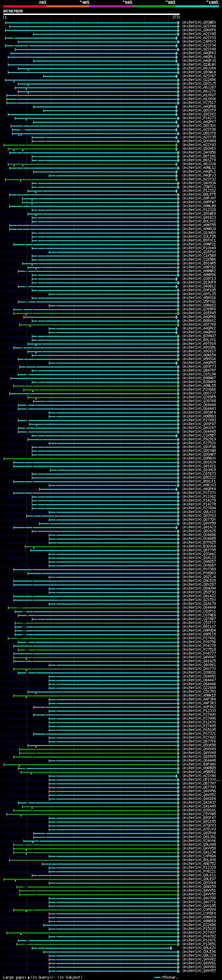The width and height of the screenshot is (222, 980).
Task: Open hit UniRef100_Q93WE0
Action: point(199,23)
